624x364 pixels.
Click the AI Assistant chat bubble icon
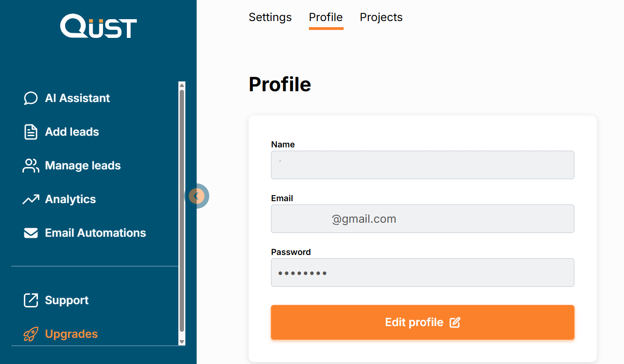click(x=31, y=98)
